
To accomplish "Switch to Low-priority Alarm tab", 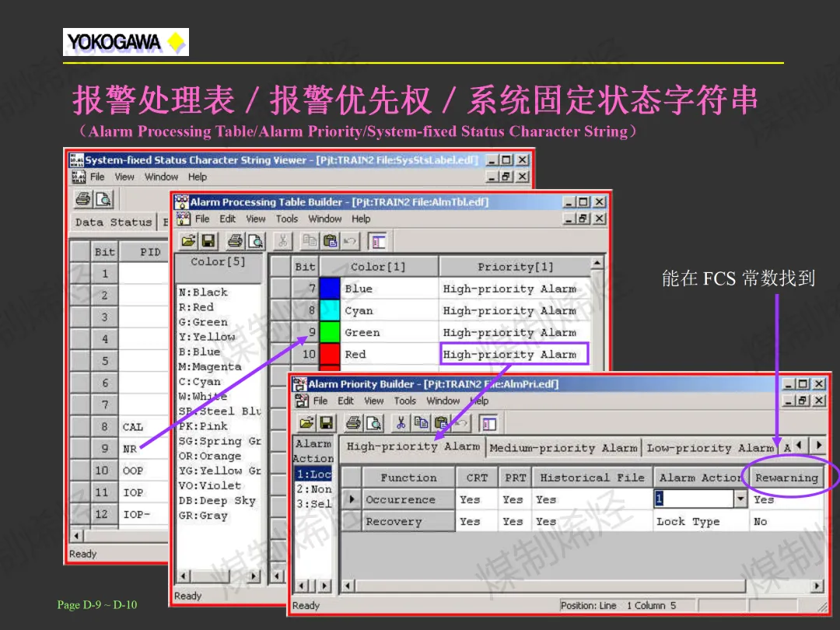I will pyautogui.click(x=710, y=447).
